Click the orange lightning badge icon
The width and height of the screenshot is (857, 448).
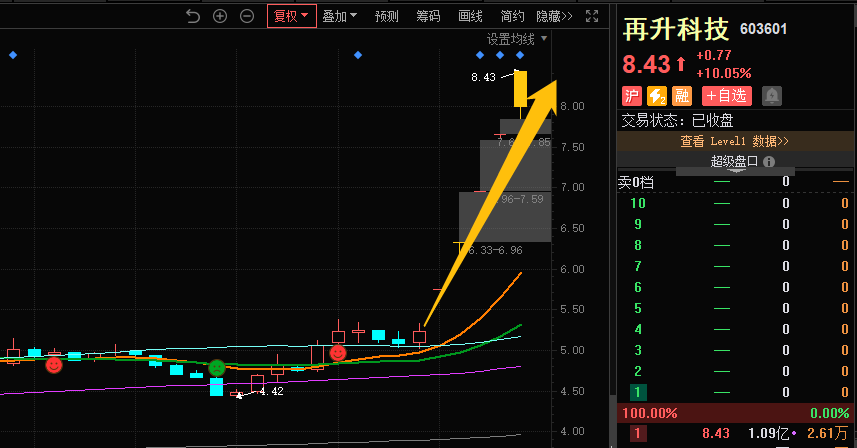[x=656, y=96]
